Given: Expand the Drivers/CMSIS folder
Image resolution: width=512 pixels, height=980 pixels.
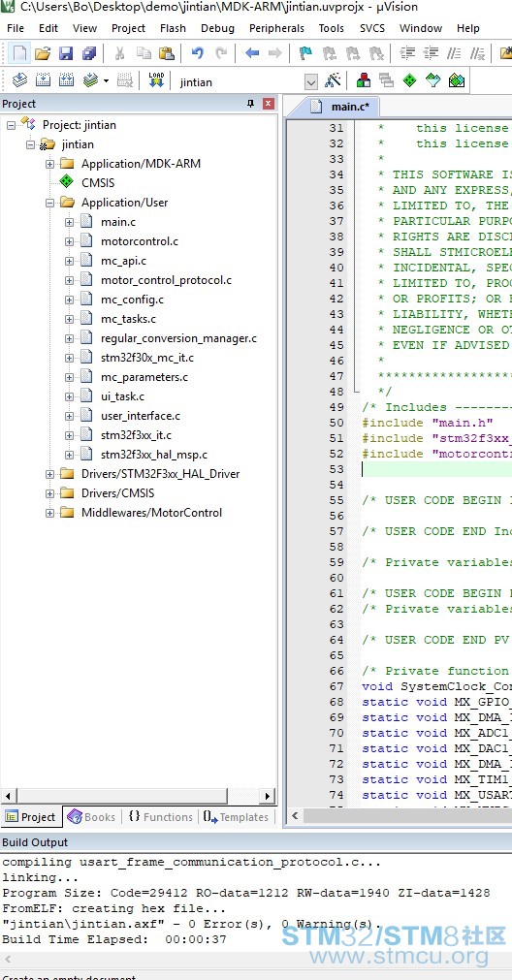Looking at the screenshot, I should [49, 493].
